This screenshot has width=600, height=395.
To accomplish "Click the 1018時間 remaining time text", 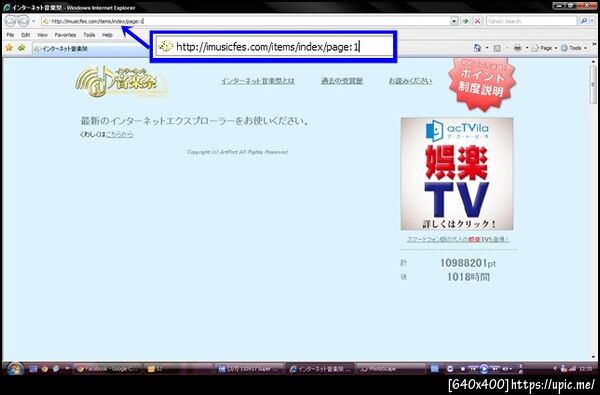I will click(468, 277).
